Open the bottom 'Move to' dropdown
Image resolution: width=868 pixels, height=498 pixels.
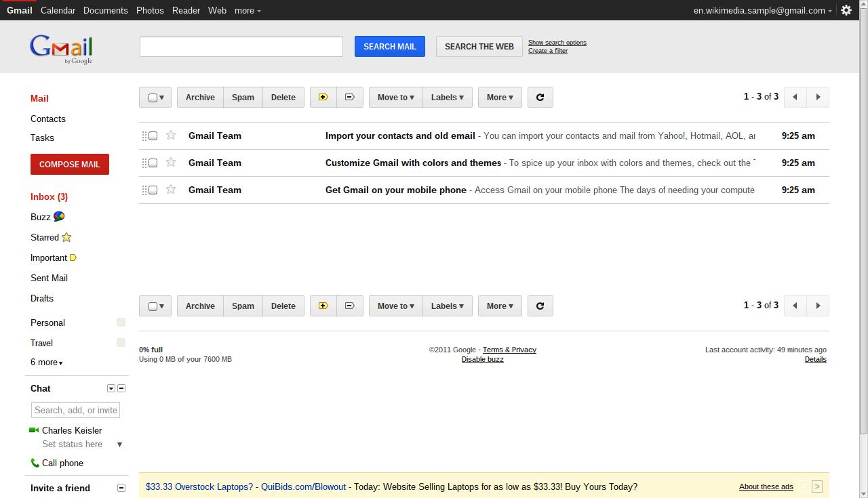[396, 306]
